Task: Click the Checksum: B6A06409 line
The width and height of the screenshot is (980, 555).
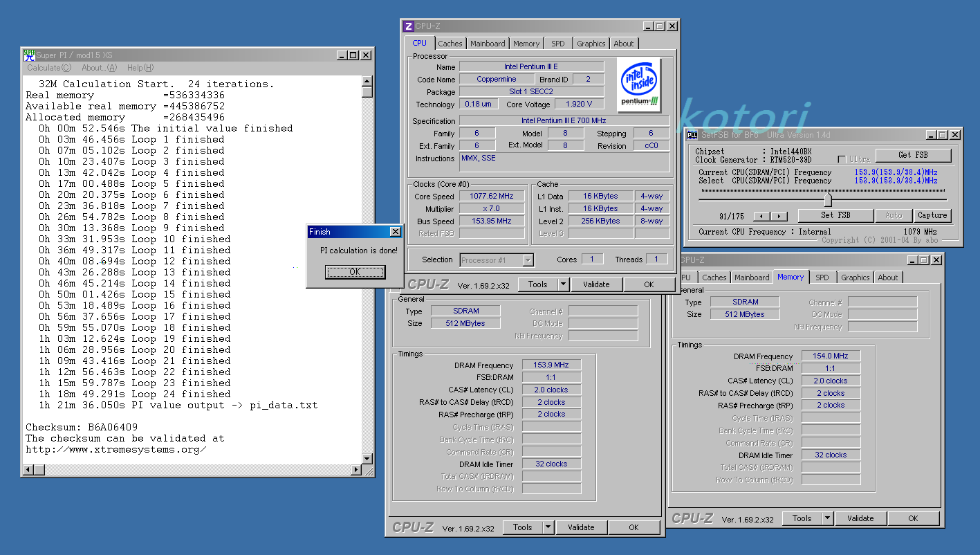Action: click(x=82, y=427)
